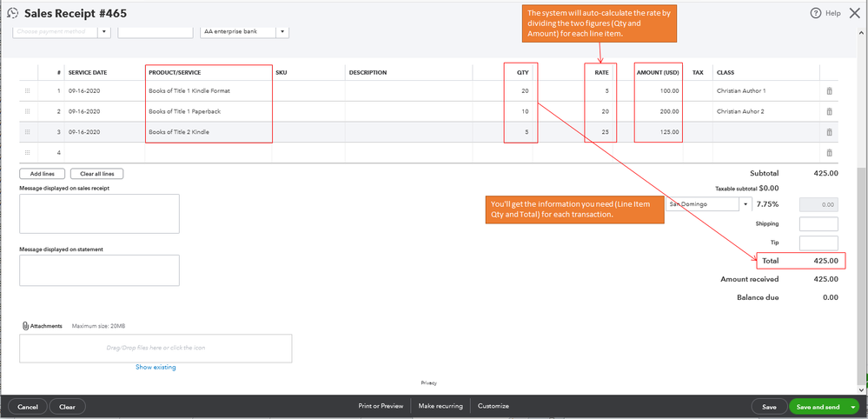868x419 pixels.
Task: Click class 'Christian Auhor 2' cell
Action: pyautogui.click(x=766, y=111)
